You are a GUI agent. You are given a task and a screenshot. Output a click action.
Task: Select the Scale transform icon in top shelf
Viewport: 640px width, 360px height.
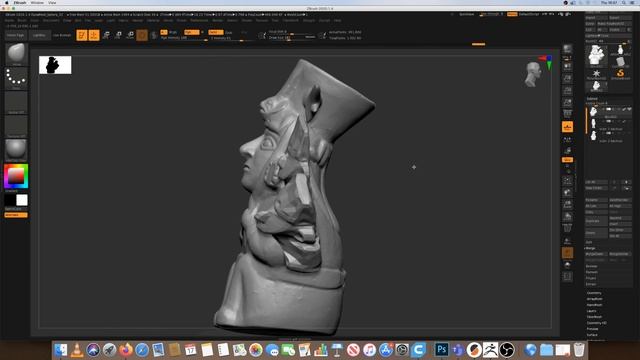pos(118,35)
